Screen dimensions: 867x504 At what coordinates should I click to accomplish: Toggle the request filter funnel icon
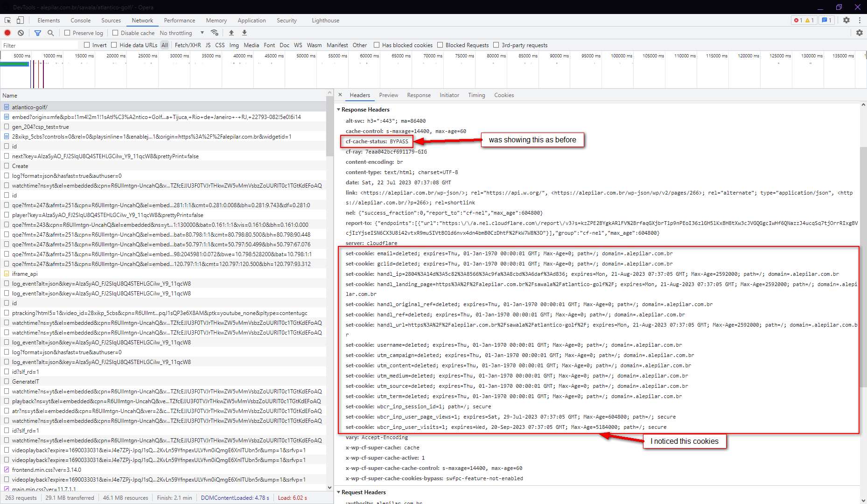coord(38,33)
